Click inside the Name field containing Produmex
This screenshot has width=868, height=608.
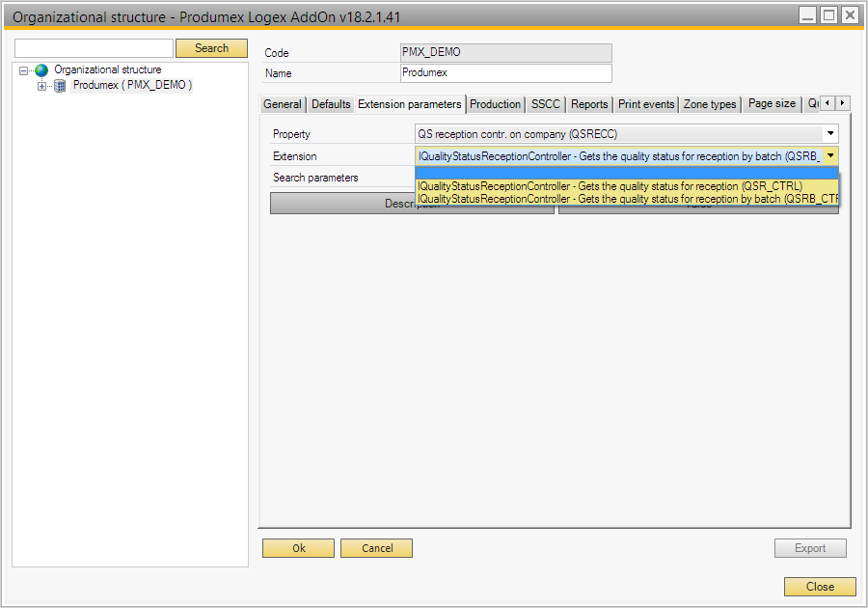click(505, 73)
